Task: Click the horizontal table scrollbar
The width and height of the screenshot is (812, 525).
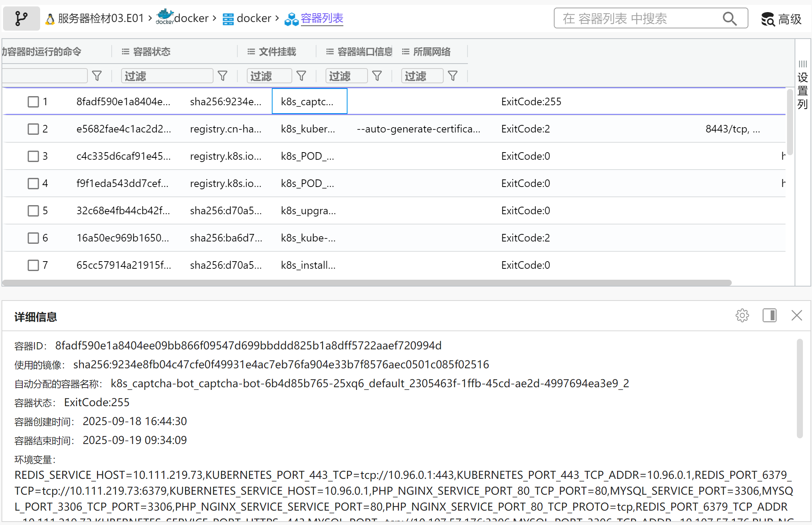Action: [366, 283]
